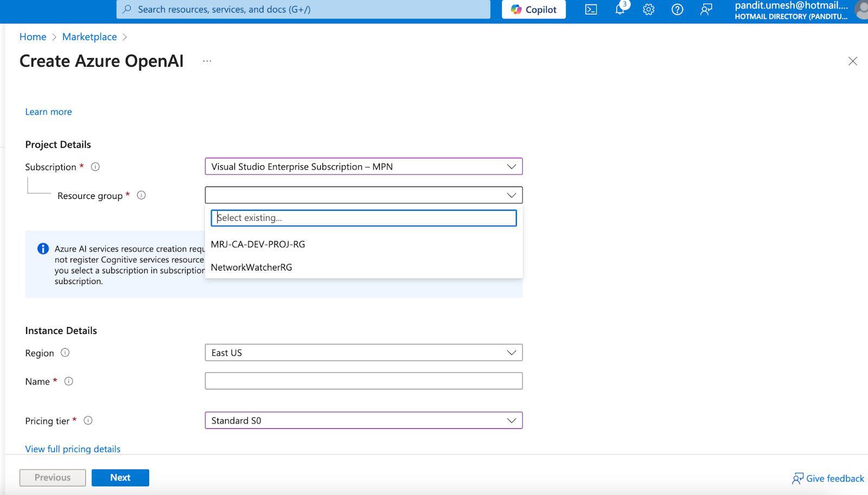Expand the Region dropdown East US
This screenshot has height=495, width=868.
pyautogui.click(x=363, y=352)
